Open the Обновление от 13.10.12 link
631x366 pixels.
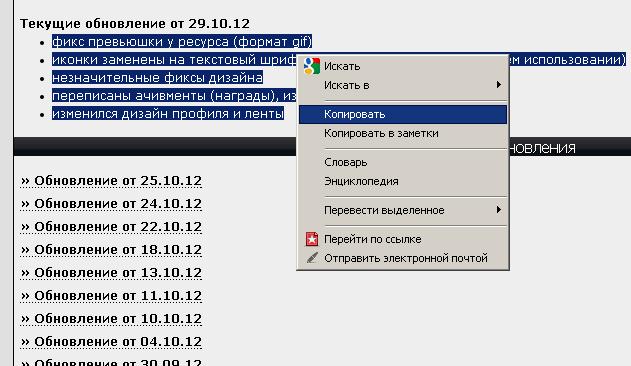111,273
